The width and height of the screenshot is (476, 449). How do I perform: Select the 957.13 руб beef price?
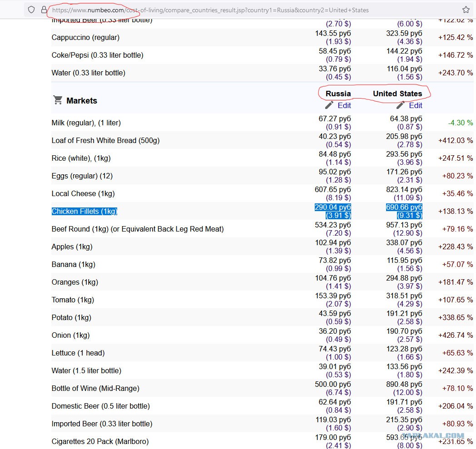click(404, 225)
